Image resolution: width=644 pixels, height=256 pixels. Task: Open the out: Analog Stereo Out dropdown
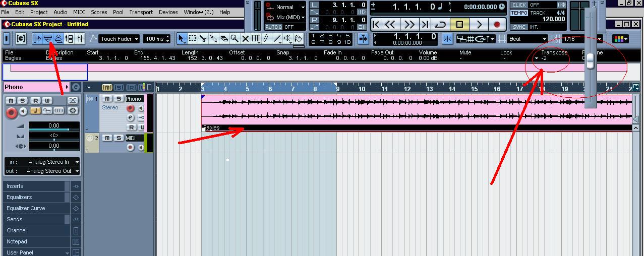click(42, 171)
